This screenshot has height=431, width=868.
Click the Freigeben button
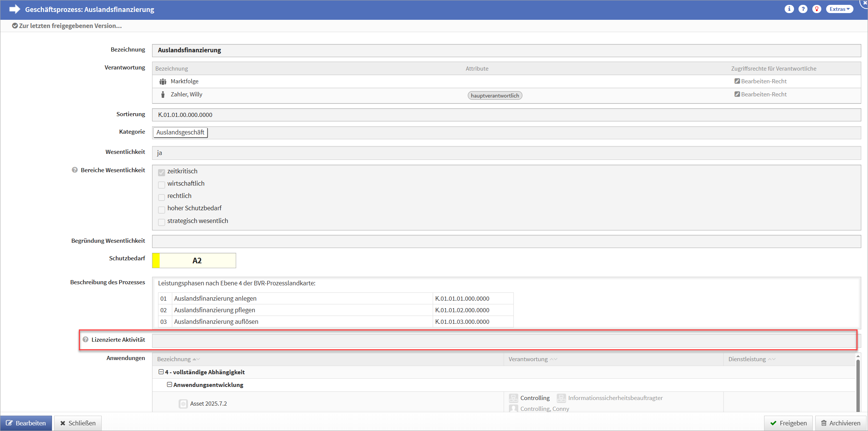[788, 423]
